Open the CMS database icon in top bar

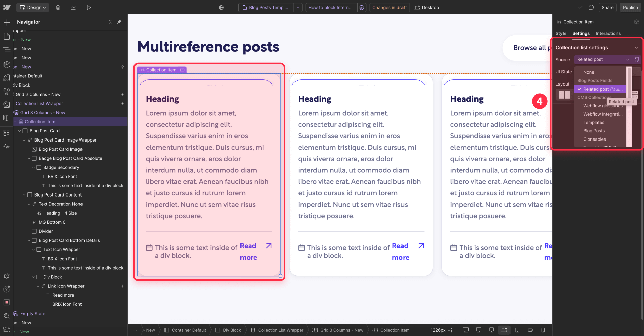coord(58,7)
